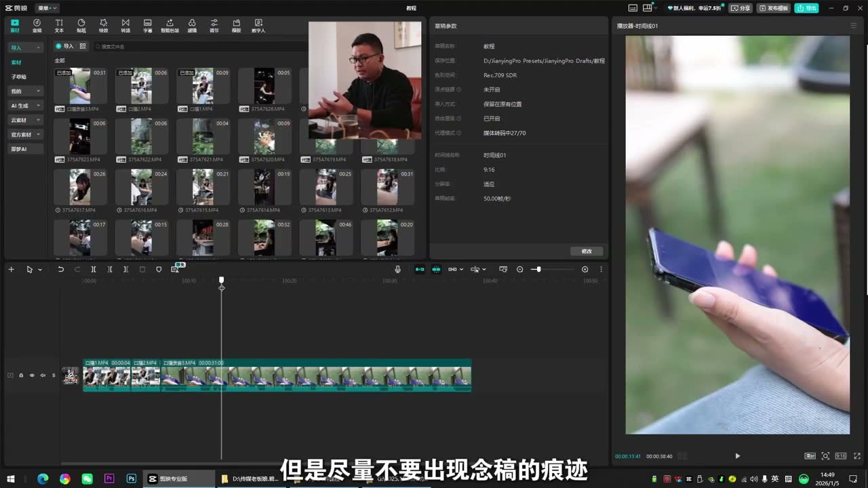868x488 pixels.
Task: Expand the 我的 sidebar section
Action: click(25, 91)
